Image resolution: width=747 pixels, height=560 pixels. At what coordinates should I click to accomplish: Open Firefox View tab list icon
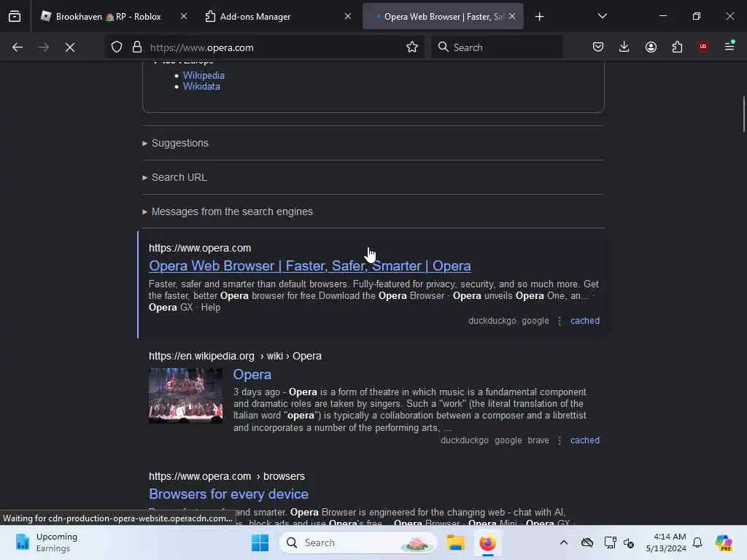tap(15, 17)
